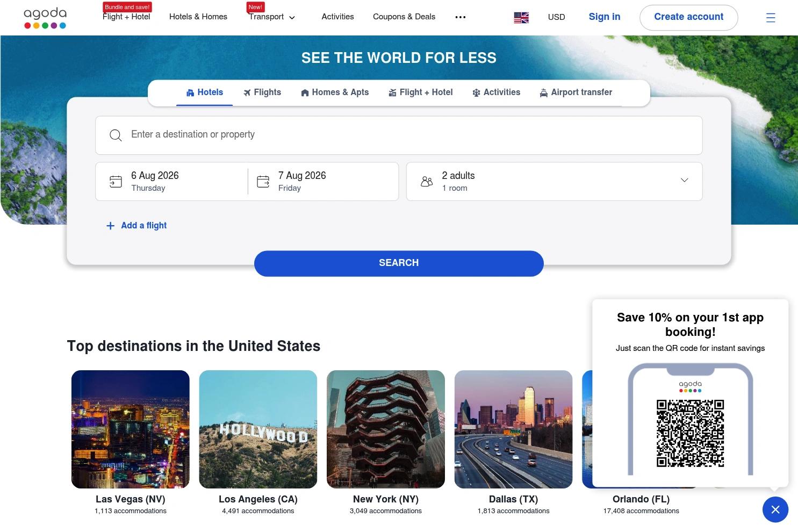Open the three-dot more options menu
The width and height of the screenshot is (798, 532).
click(x=461, y=17)
